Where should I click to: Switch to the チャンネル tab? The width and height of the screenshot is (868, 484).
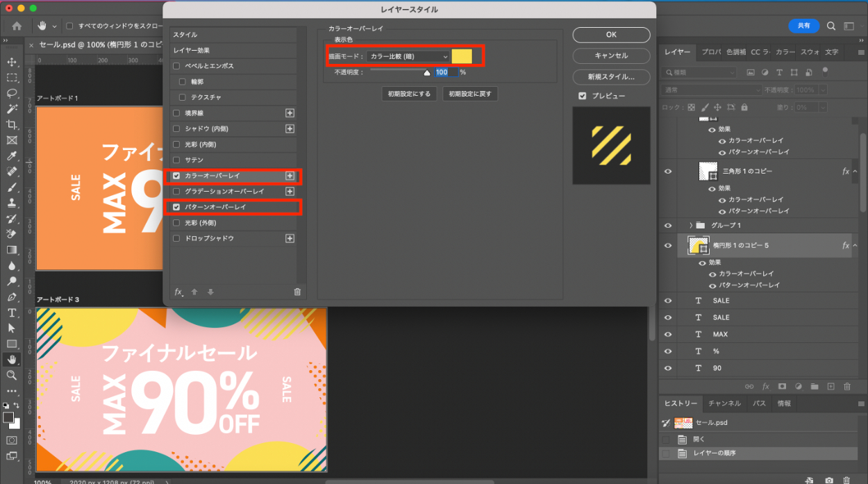(x=724, y=403)
